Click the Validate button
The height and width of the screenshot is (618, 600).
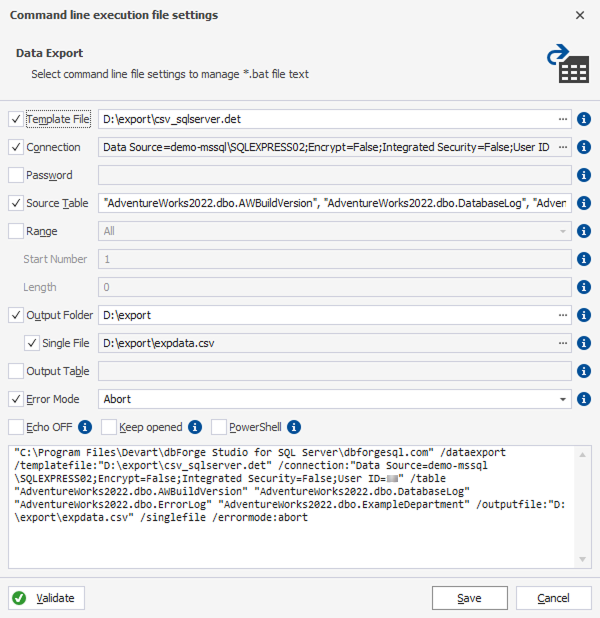tap(46, 598)
